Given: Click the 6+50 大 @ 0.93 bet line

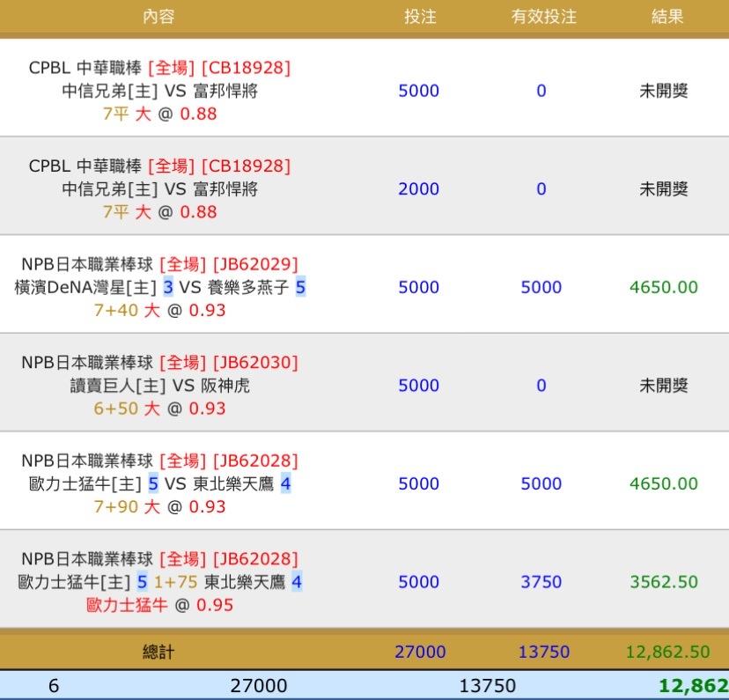Looking at the screenshot, I should (159, 409).
